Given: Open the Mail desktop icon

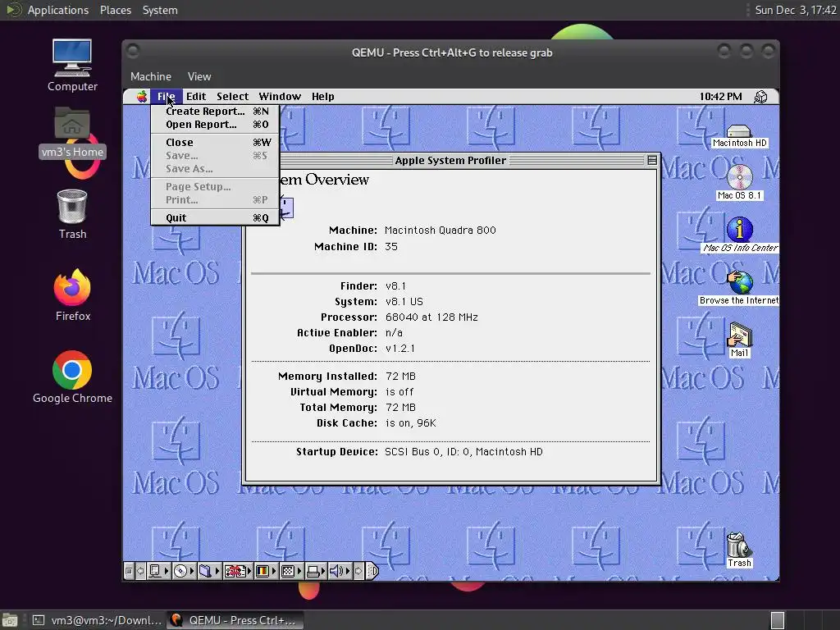Looking at the screenshot, I should point(739,340).
